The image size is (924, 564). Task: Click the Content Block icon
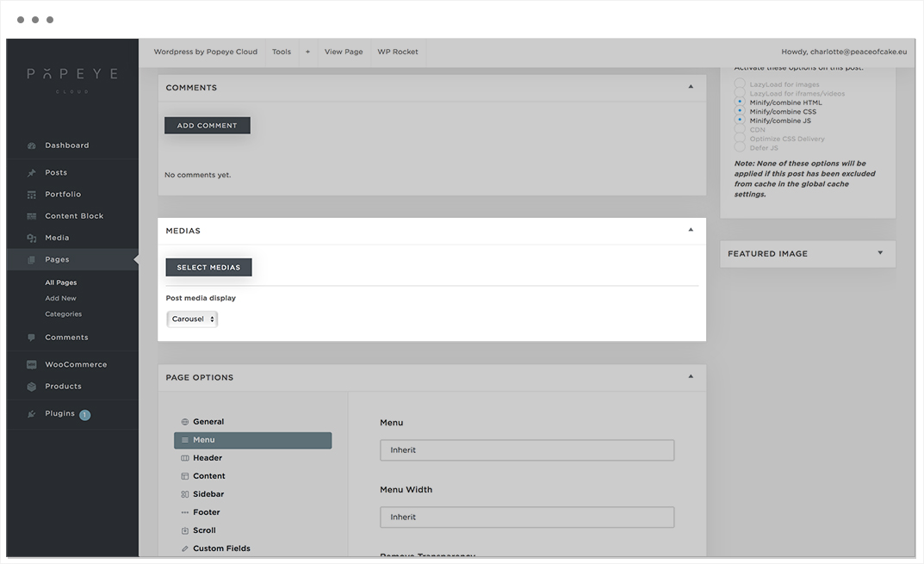click(32, 216)
